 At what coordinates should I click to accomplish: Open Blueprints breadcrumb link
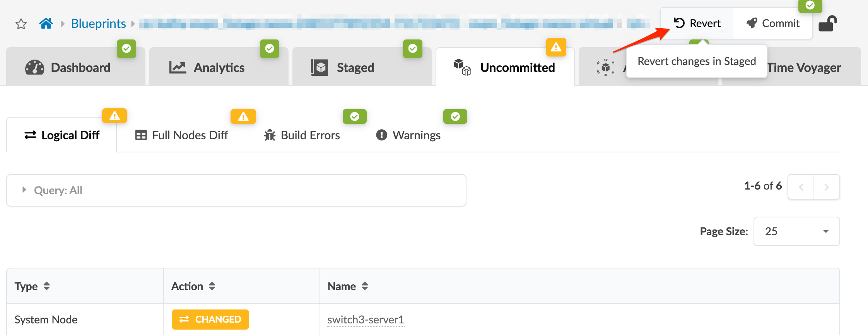(98, 24)
